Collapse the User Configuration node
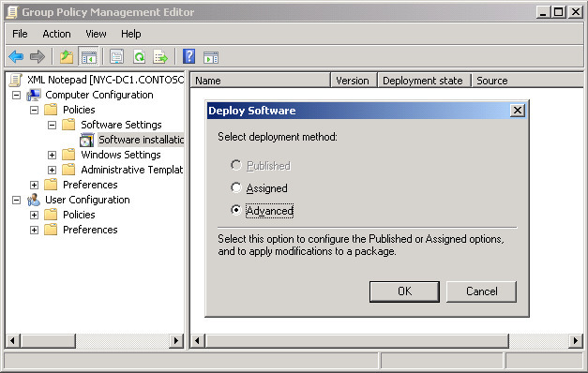588x373 pixels. pos(16,200)
